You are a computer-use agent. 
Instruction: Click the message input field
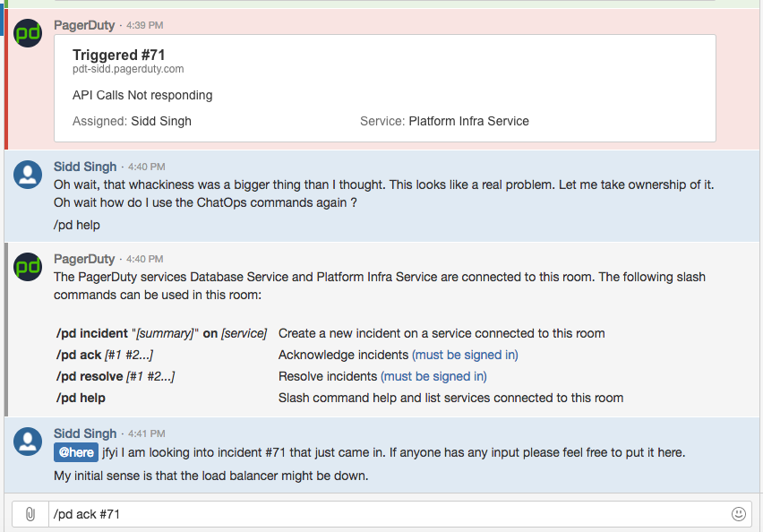click(390, 514)
